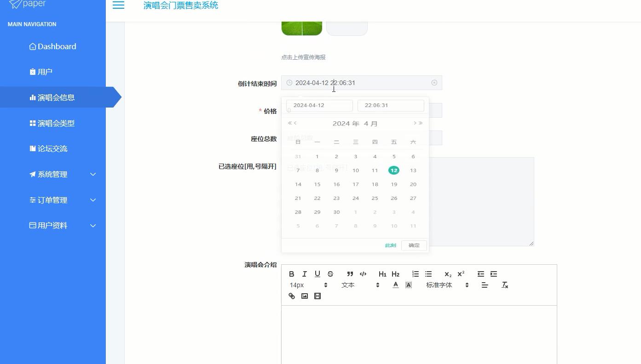Create ordered numbered list
641x364 pixels.
(416, 274)
